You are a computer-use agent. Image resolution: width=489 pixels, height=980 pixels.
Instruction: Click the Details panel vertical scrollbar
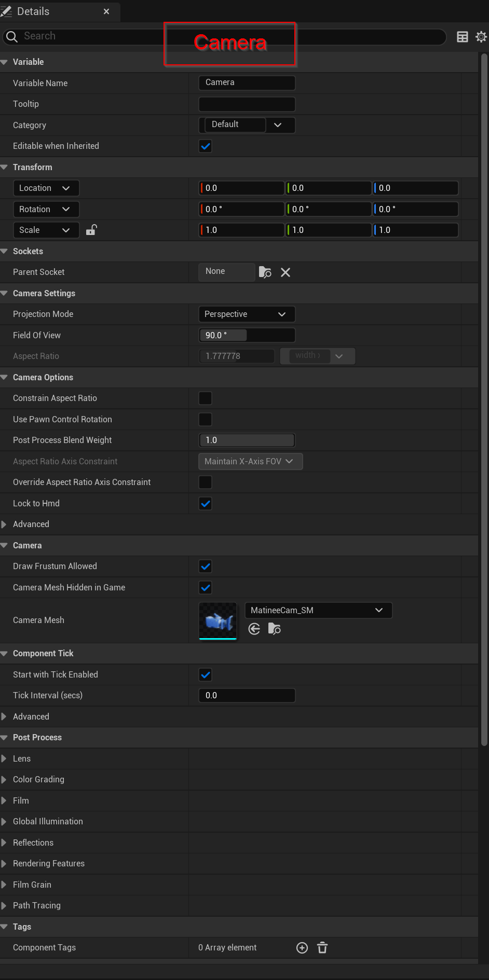(x=484, y=399)
